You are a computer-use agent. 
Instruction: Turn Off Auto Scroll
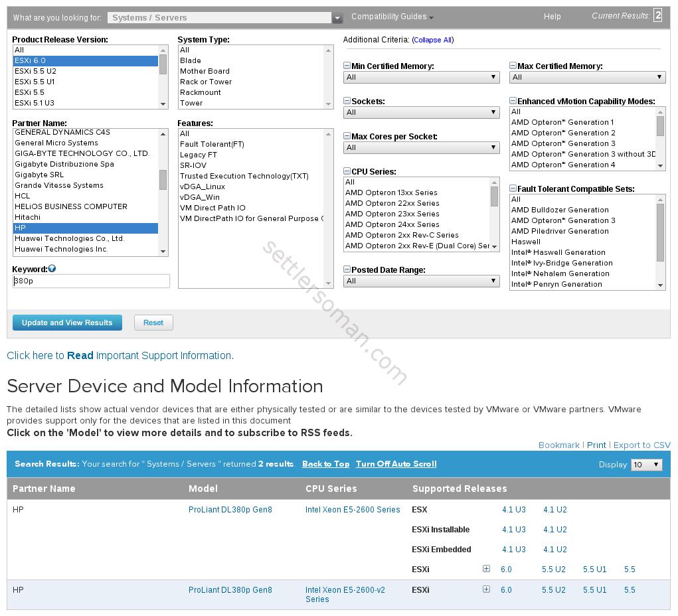(x=396, y=464)
